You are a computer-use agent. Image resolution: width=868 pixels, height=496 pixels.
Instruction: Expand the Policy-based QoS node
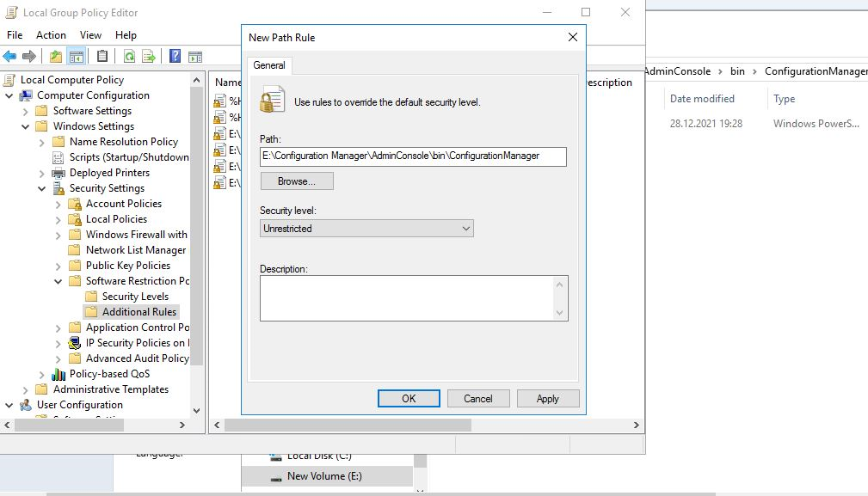click(x=41, y=374)
